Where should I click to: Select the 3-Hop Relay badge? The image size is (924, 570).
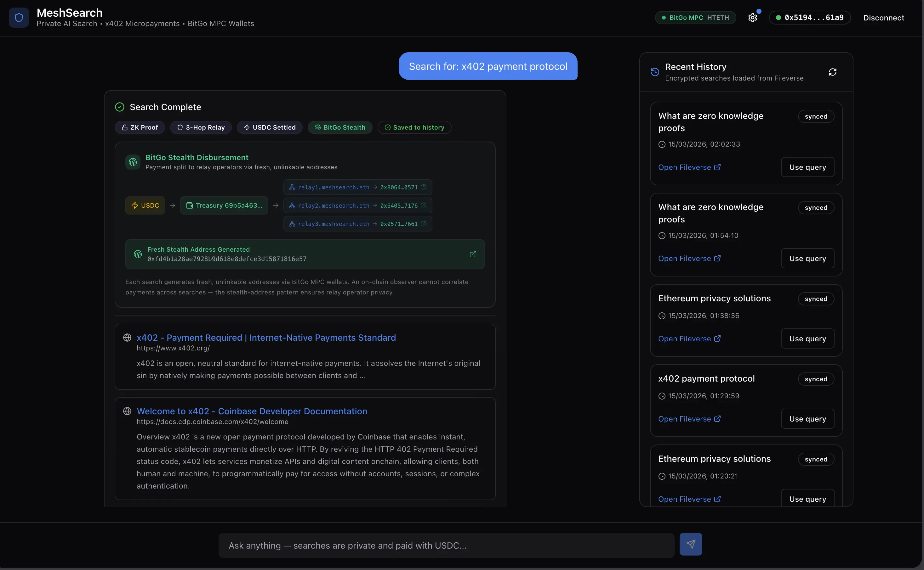(x=201, y=127)
